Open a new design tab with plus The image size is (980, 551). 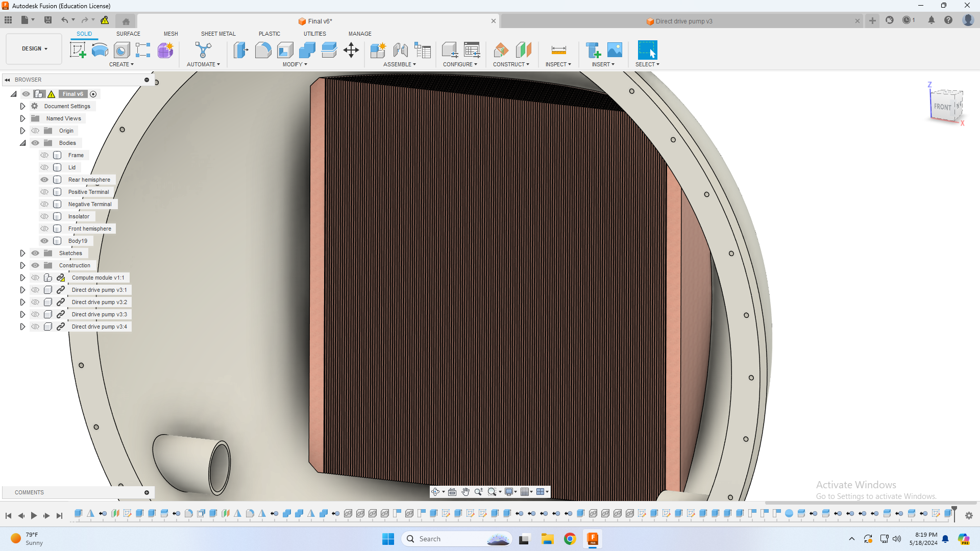(x=872, y=20)
